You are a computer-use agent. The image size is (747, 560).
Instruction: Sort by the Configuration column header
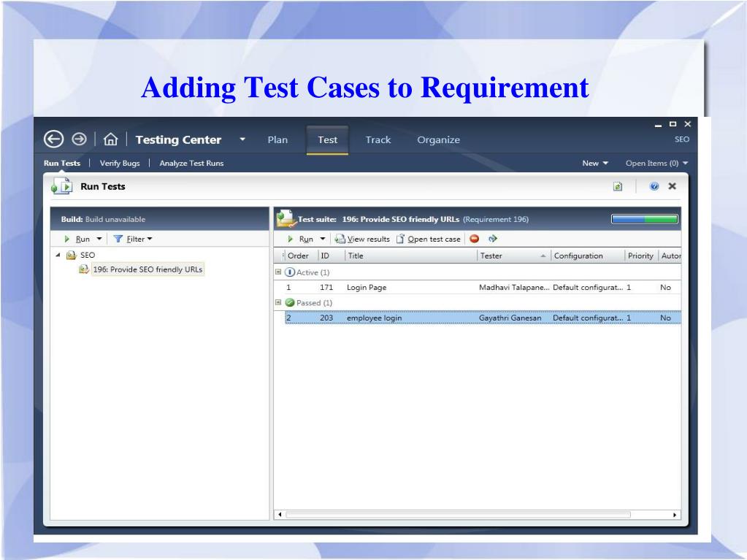click(587, 256)
